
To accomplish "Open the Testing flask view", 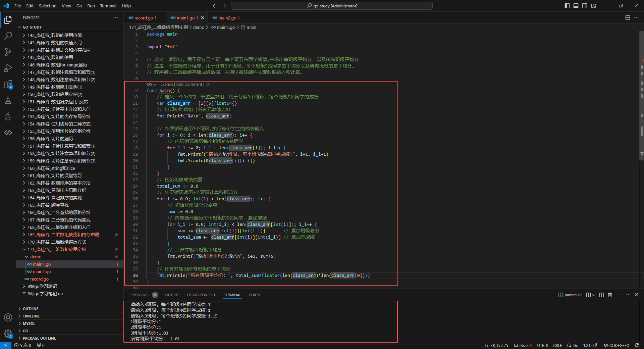I will [8, 100].
